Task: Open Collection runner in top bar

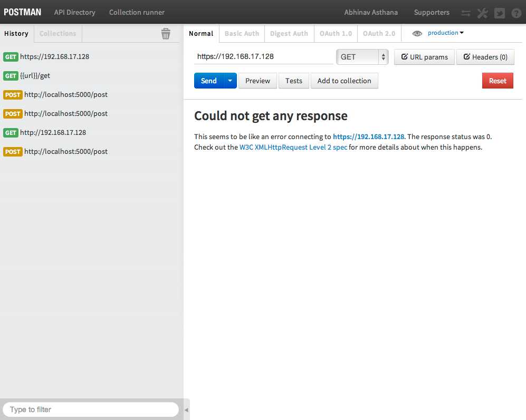Action: coord(137,13)
